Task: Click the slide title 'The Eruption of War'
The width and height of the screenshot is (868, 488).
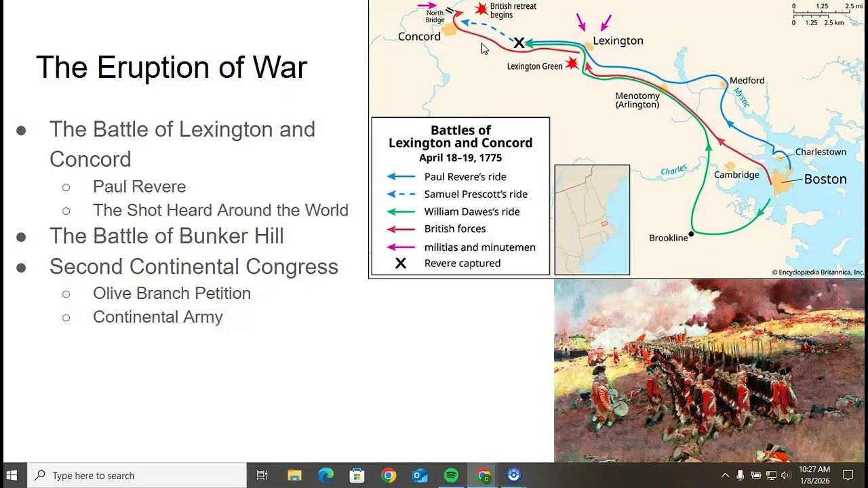Action: 172,67
